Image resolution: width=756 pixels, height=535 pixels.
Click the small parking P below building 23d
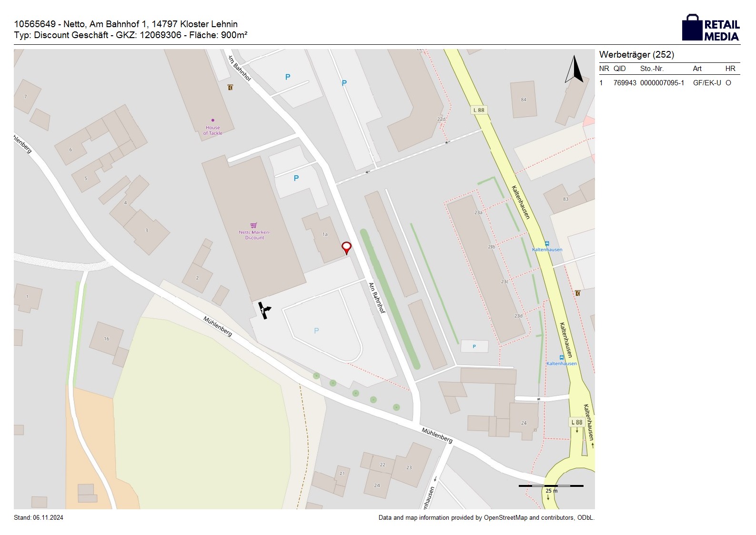[x=474, y=346]
